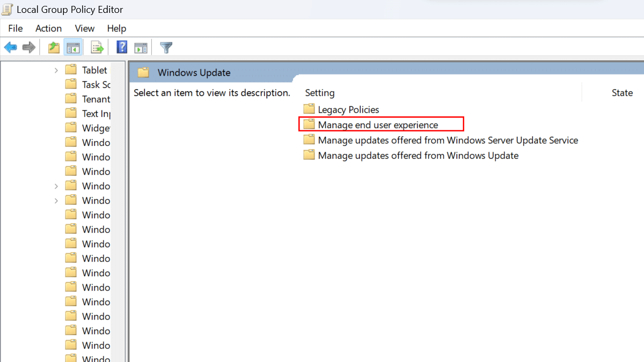Screen dimensions: 644x362
Task: Open the Action menu
Action: click(x=48, y=28)
